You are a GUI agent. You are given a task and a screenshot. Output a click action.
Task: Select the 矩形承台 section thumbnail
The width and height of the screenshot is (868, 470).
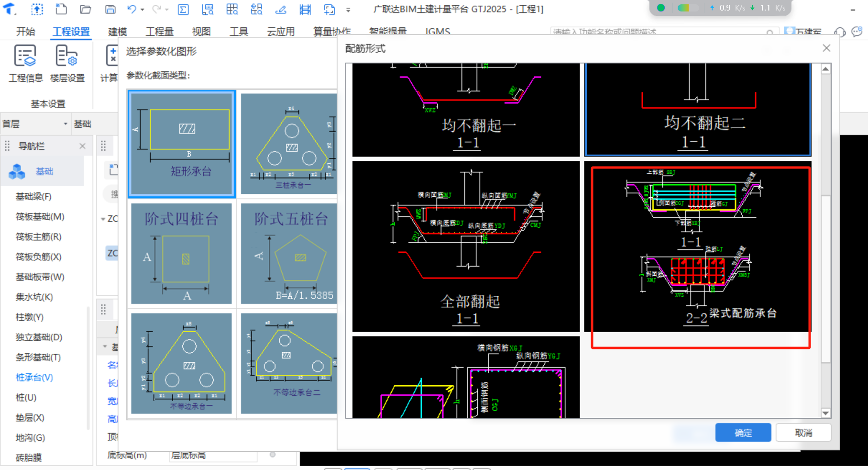[182, 144]
